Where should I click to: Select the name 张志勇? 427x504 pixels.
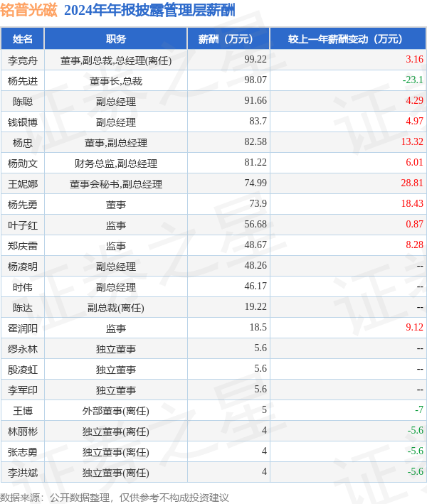point(23,451)
